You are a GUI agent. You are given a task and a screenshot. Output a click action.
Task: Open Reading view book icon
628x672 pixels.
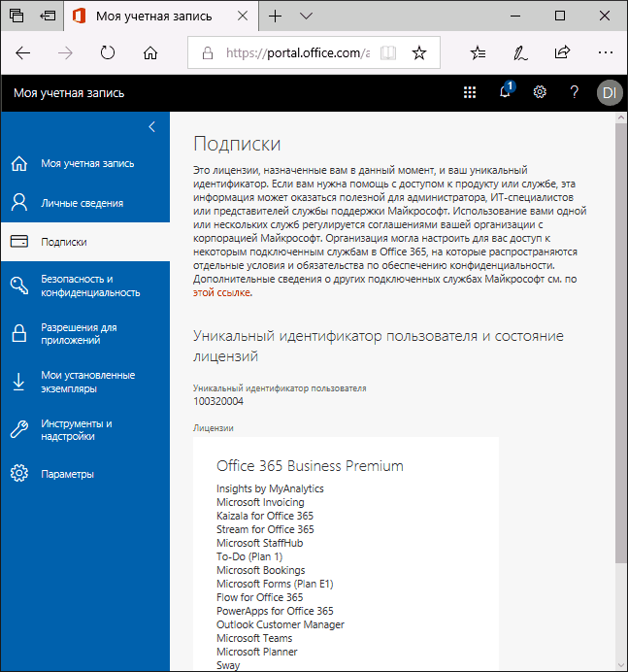click(388, 53)
